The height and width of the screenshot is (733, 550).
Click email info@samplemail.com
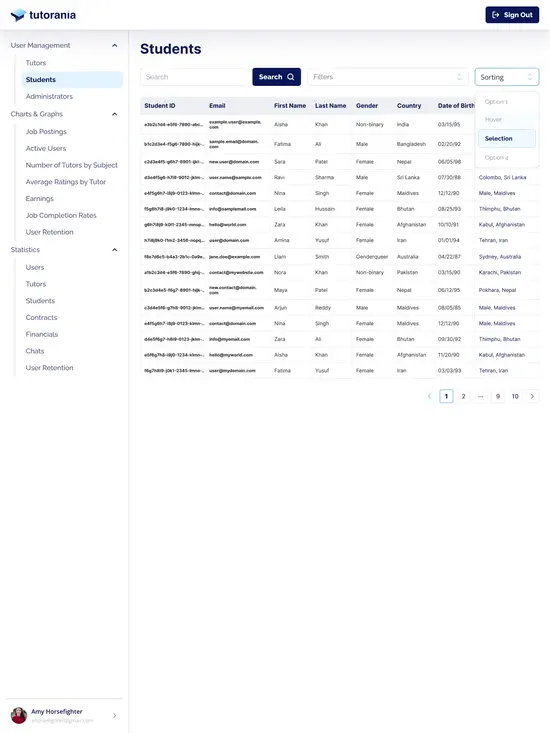(233, 209)
